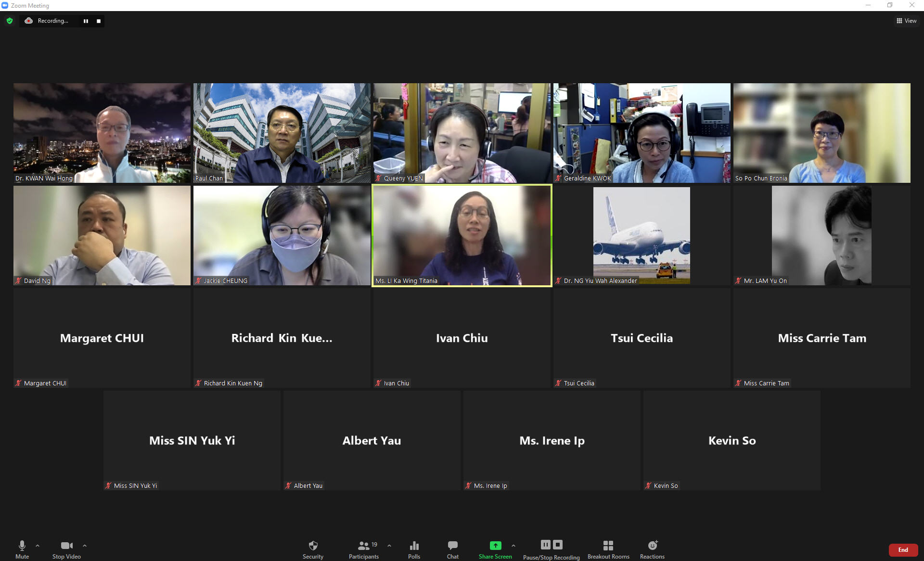Click the muted mic icon on David Ng
Viewport: 924px width, 561px height.
pyautogui.click(x=18, y=280)
